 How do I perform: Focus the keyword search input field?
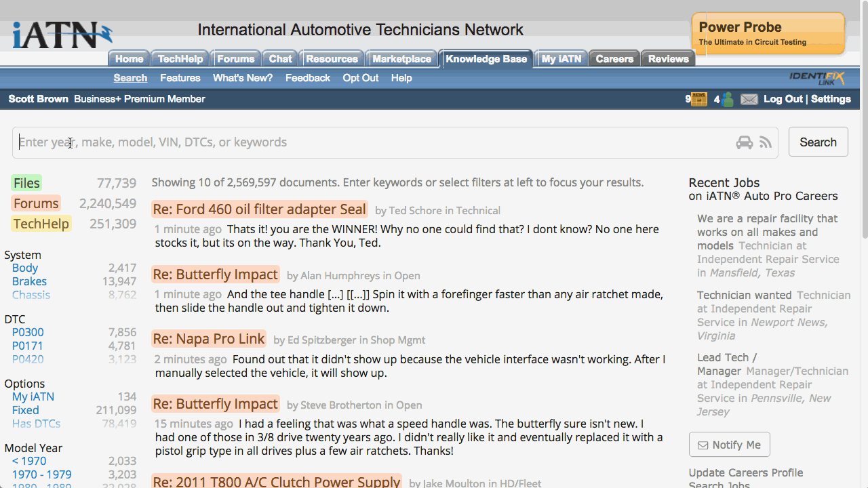click(x=373, y=142)
